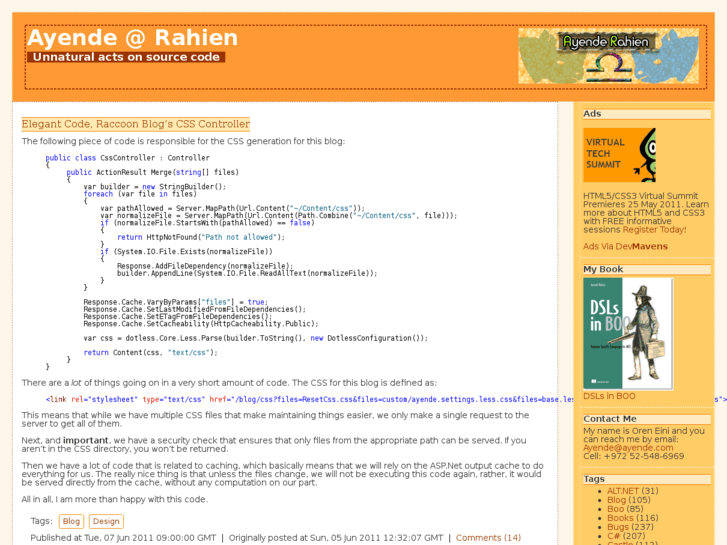Image resolution: width=727 pixels, height=545 pixels.
Task: Click the My Book sidebar heading
Action: coord(646,269)
